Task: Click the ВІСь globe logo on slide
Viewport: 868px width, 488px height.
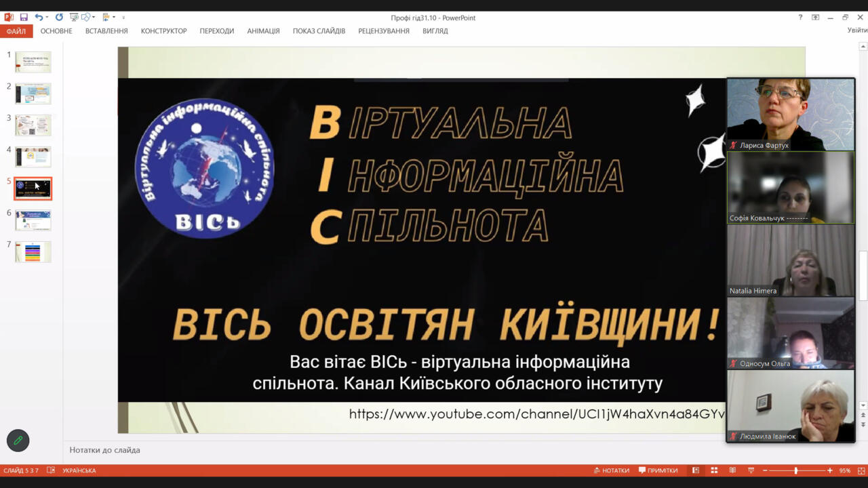Action: pos(205,168)
